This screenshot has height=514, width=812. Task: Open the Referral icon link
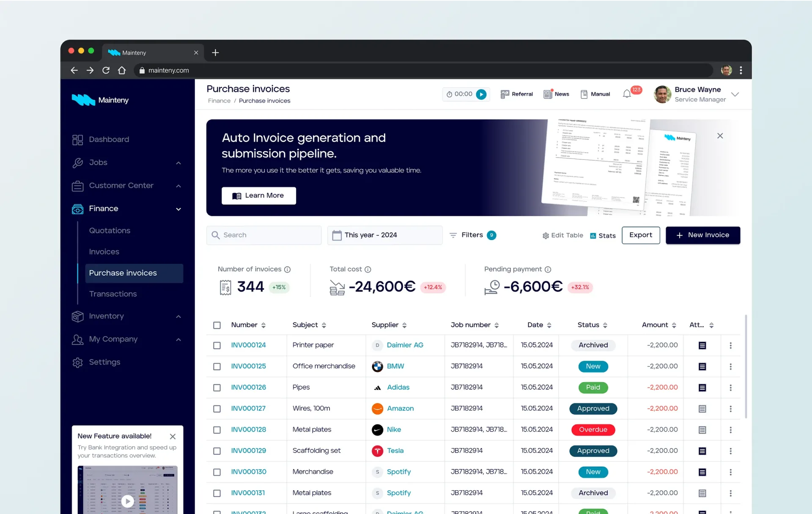pos(516,94)
